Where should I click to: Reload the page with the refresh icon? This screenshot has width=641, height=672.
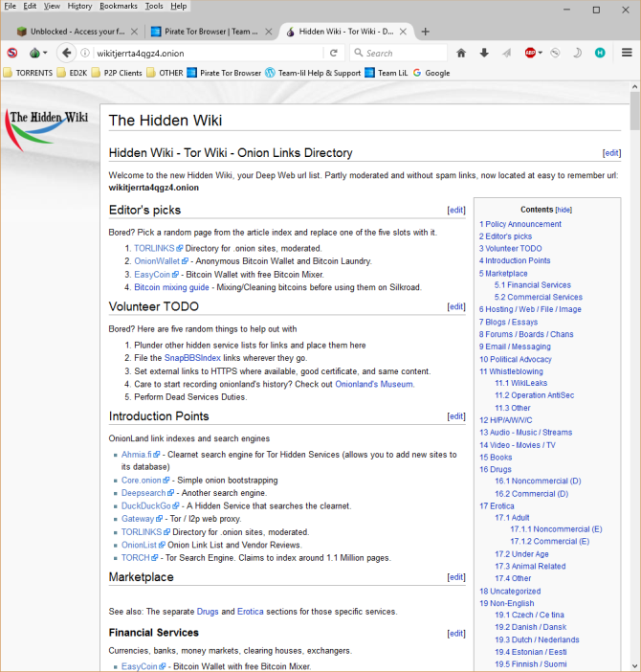click(x=334, y=53)
